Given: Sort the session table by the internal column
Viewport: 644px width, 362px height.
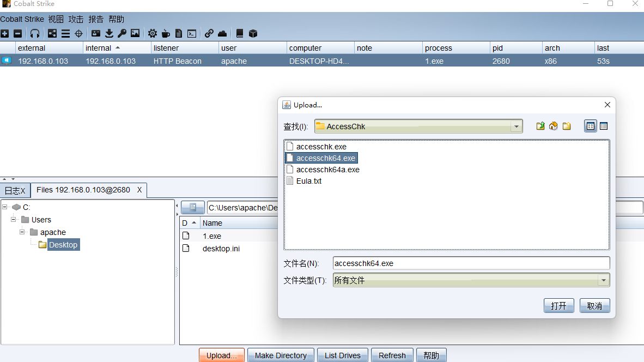Looking at the screenshot, I should click(x=117, y=48).
